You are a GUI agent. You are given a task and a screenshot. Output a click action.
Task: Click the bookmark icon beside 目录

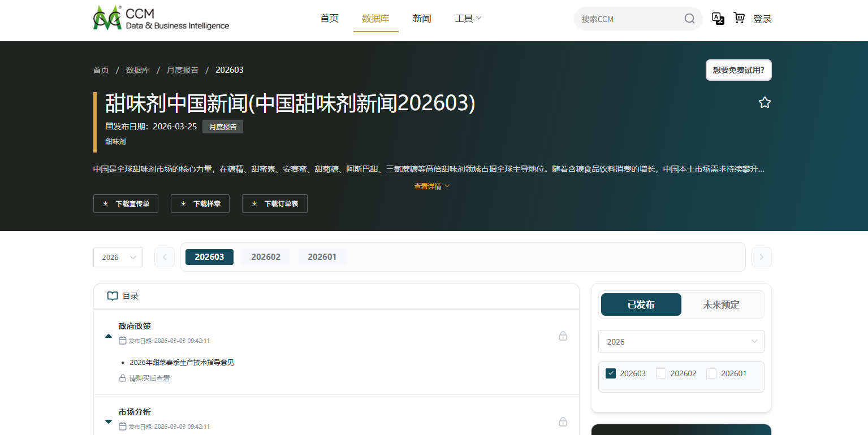[112, 295]
